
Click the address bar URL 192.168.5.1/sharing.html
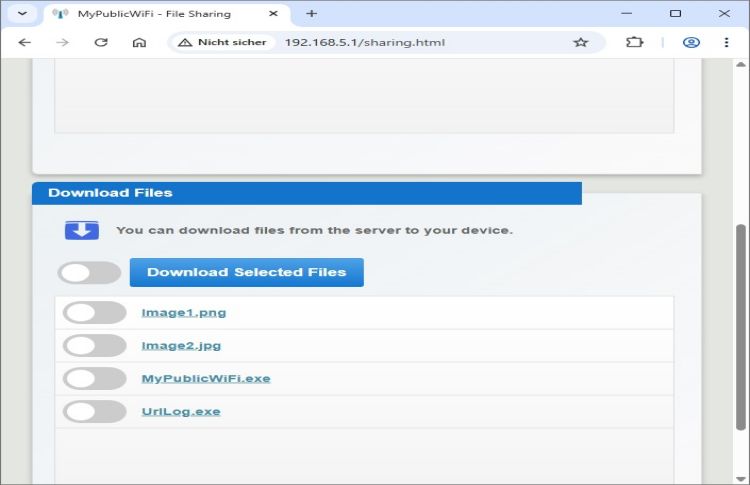point(365,43)
